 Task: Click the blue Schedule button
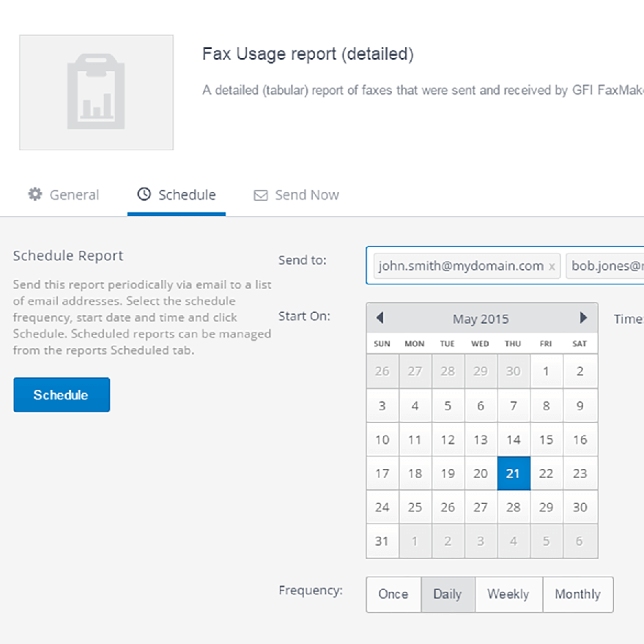62,394
